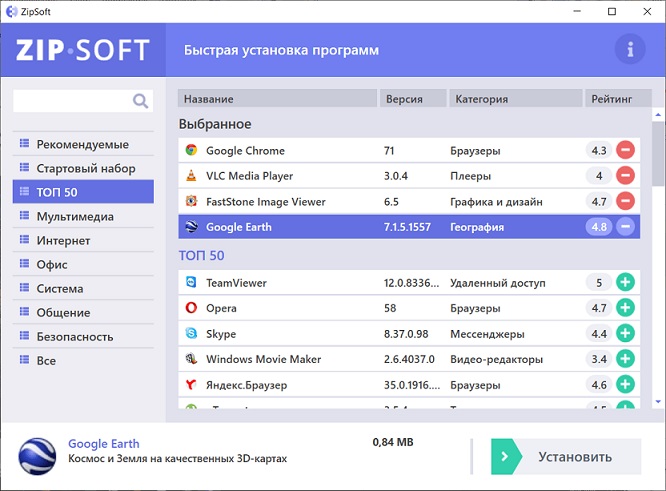Click the Skype app icon
This screenshot has height=491, width=666.
[x=191, y=333]
